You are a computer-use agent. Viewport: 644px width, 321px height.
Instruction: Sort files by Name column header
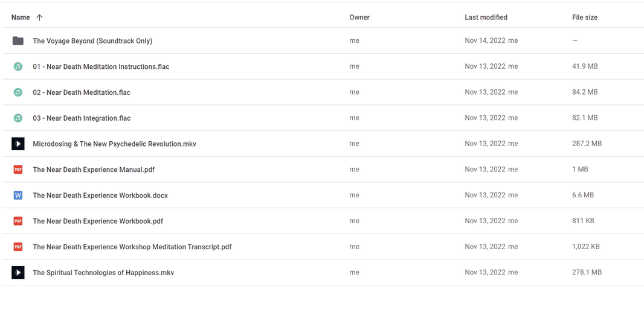click(x=21, y=17)
